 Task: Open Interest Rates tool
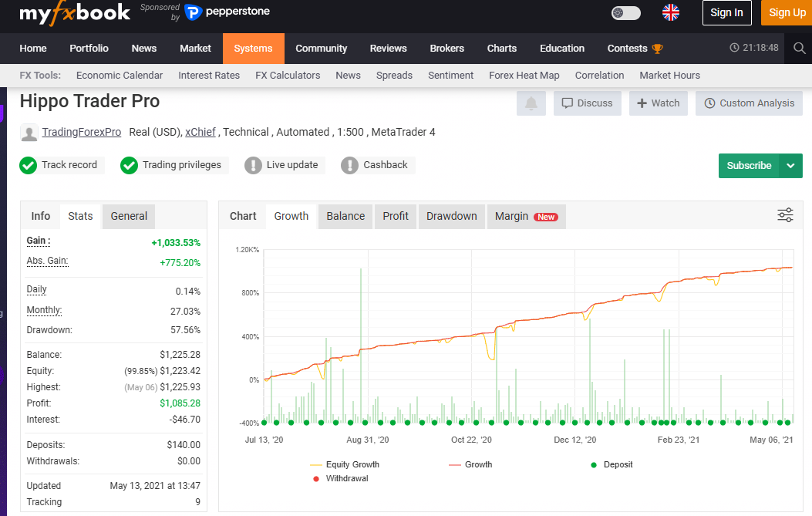click(x=209, y=75)
